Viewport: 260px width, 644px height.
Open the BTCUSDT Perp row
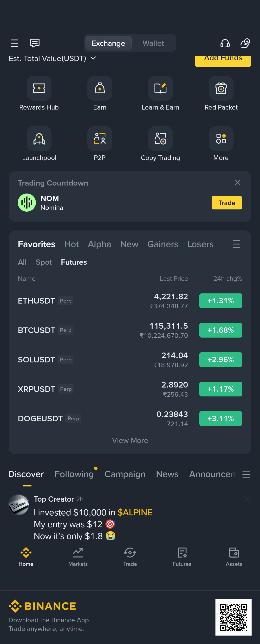coord(130,330)
